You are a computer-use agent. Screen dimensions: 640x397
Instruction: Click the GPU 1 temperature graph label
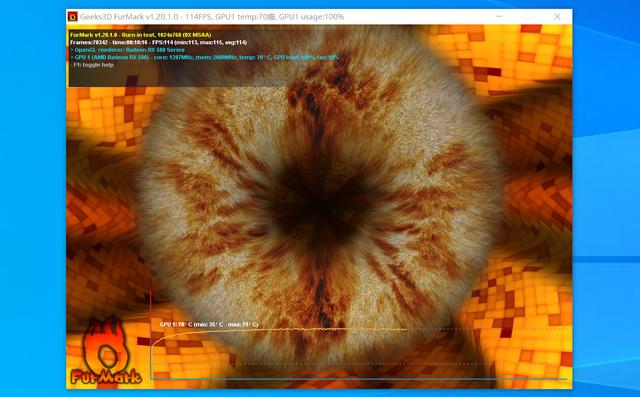[209, 324]
